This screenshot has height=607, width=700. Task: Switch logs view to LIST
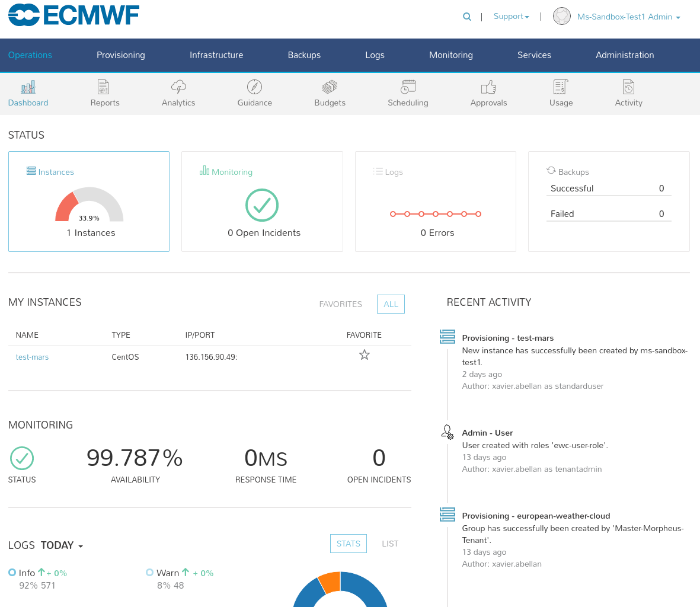click(390, 544)
